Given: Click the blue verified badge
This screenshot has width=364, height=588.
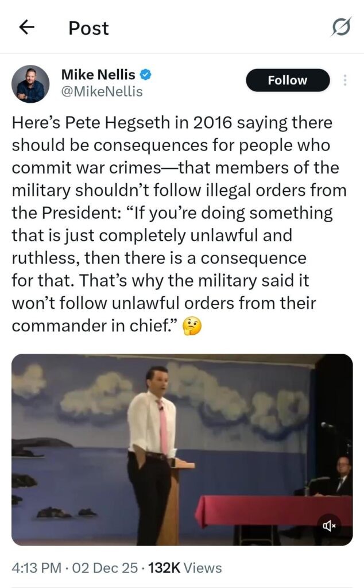Looking at the screenshot, I should (145, 74).
